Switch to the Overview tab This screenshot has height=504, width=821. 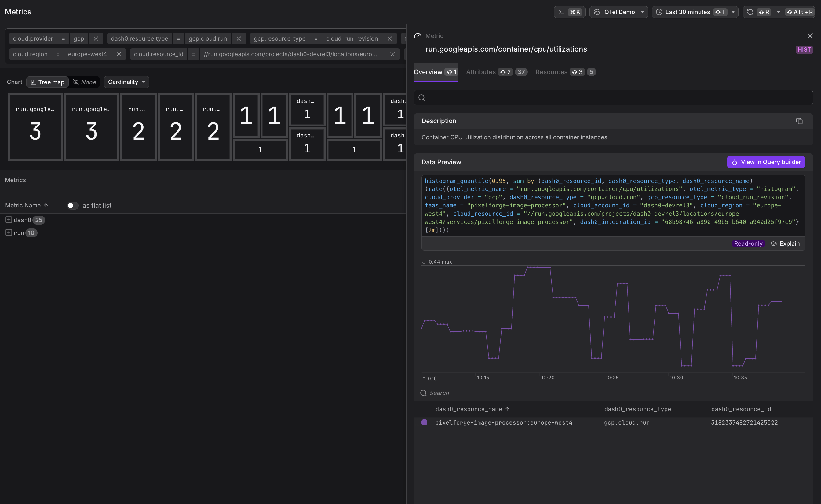click(436, 72)
